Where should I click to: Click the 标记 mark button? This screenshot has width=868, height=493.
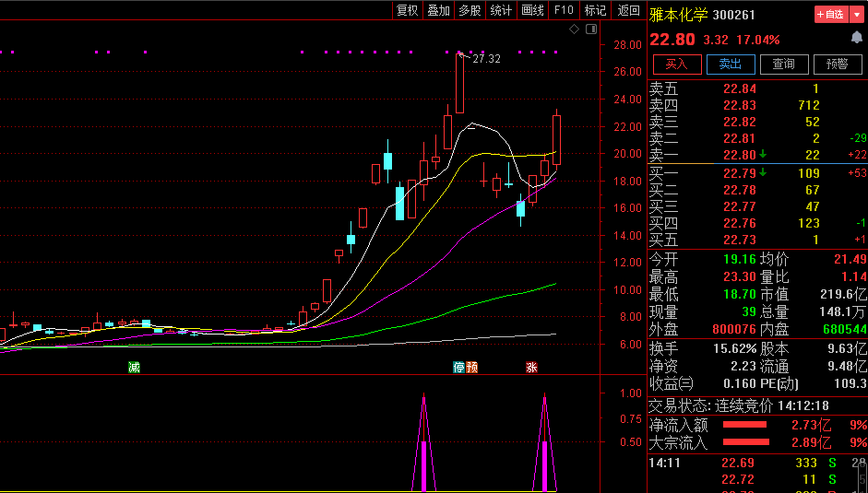tap(596, 10)
